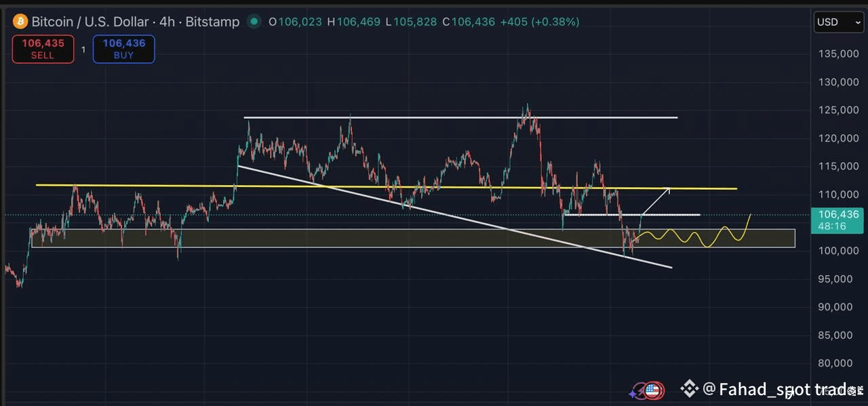This screenshot has height=406, width=868.
Task: Click the change value +405 (+0.38%)
Action: (540, 22)
